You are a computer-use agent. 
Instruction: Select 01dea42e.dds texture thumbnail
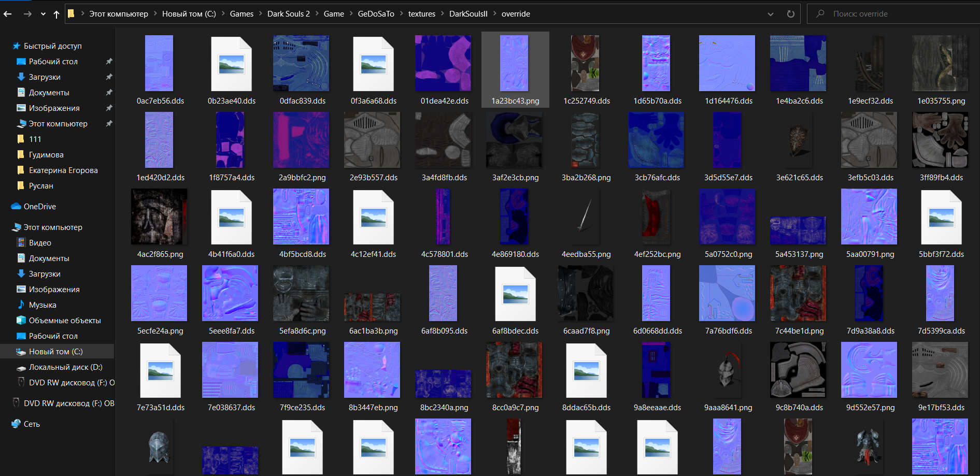[443, 63]
